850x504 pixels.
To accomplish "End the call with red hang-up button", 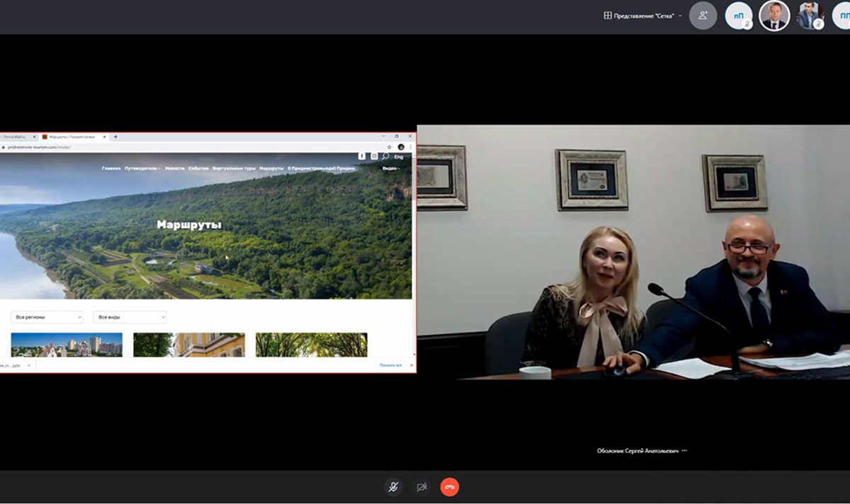I will pos(450,487).
